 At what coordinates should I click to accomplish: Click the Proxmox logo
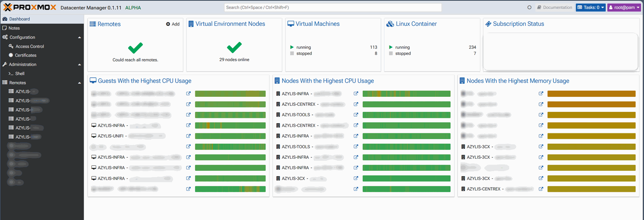pyautogui.click(x=30, y=7)
